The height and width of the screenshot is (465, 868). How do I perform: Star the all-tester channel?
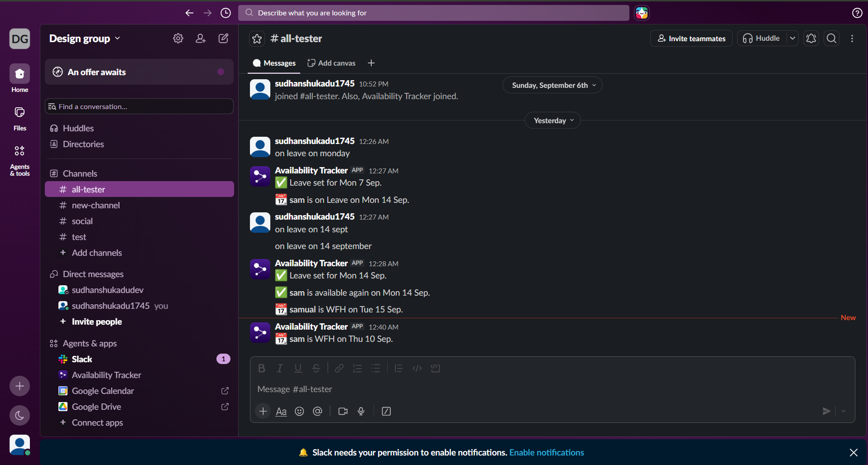(x=257, y=39)
